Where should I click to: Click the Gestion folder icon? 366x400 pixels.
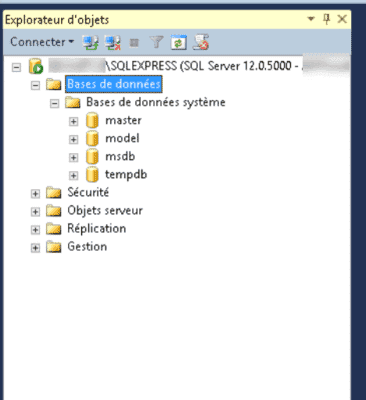pos(53,247)
